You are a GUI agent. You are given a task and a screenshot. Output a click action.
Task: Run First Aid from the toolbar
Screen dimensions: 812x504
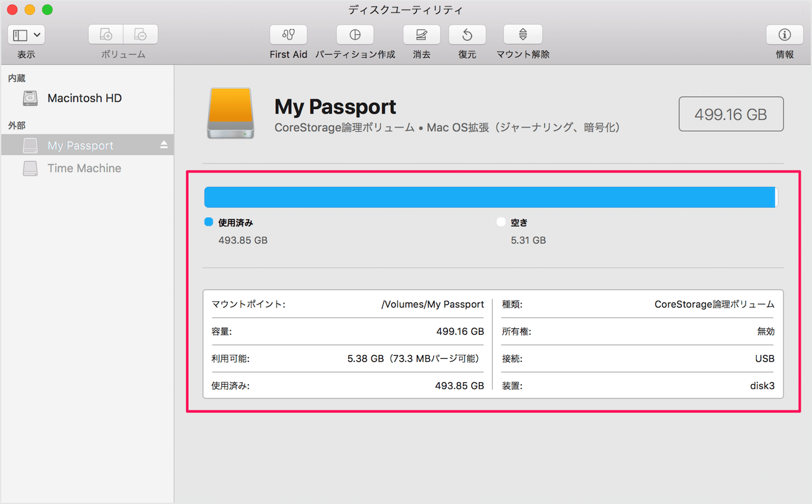288,35
